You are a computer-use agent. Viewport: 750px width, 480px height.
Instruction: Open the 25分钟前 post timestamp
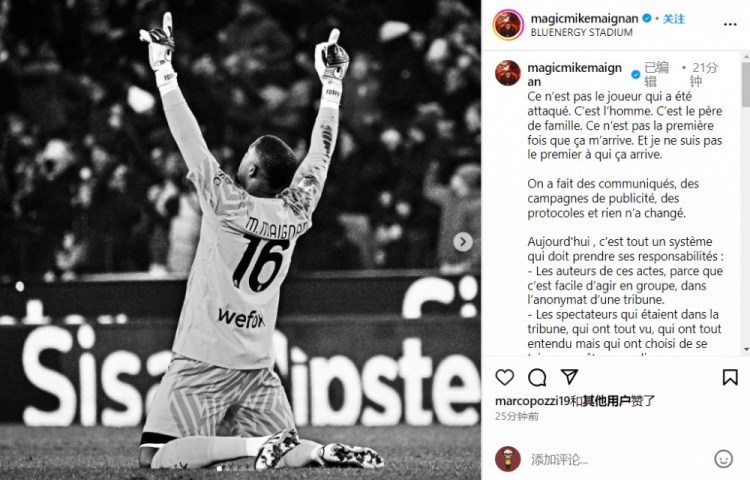pyautogui.click(x=517, y=416)
